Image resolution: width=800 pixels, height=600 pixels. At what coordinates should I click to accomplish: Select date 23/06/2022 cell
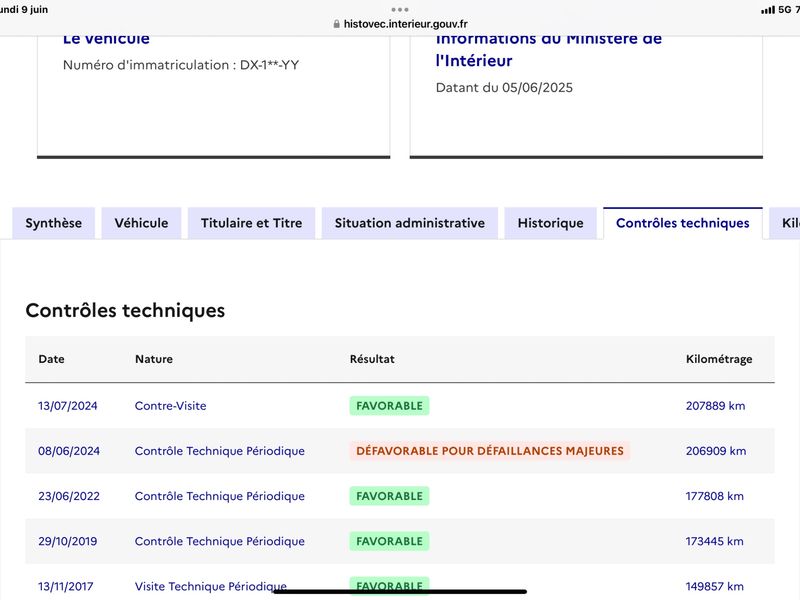pyautogui.click(x=69, y=496)
